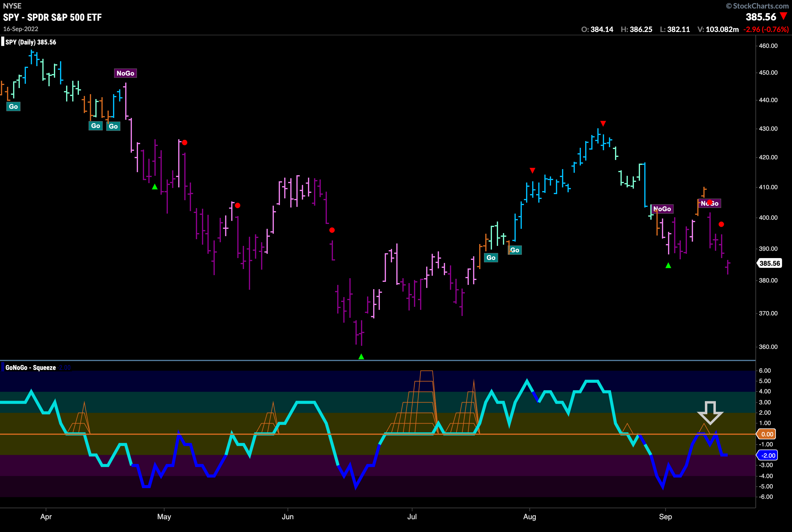This screenshot has width=792, height=532.
Task: Click the red dot in mid-May
Action: click(237, 206)
